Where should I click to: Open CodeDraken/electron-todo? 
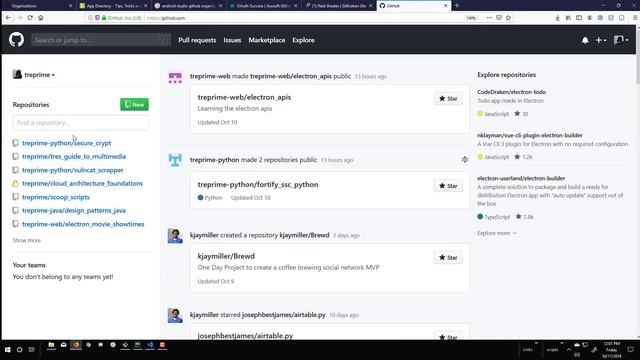pos(511,92)
